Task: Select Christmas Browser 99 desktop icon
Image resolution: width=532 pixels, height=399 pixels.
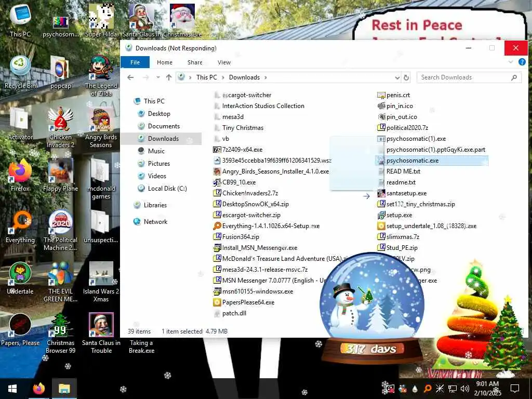Action: pyautogui.click(x=60, y=333)
